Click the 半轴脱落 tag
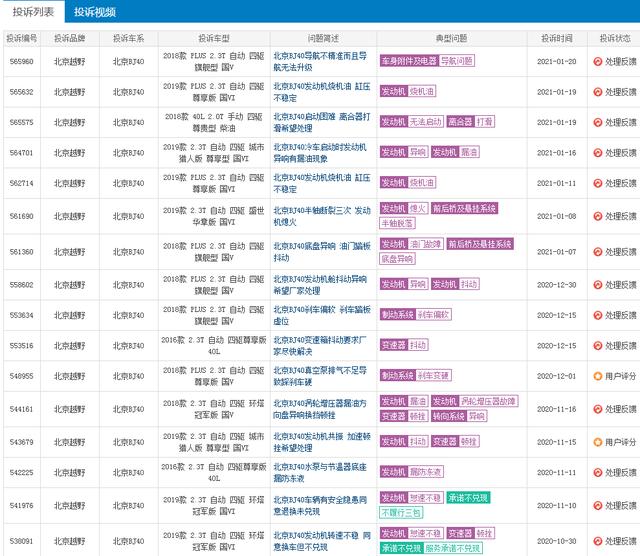 pyautogui.click(x=398, y=223)
